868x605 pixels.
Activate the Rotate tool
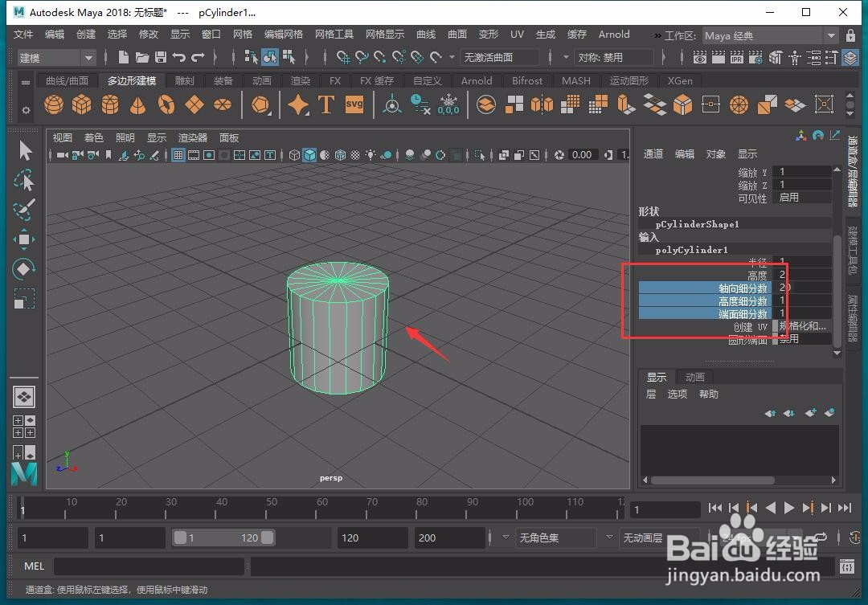pyautogui.click(x=24, y=269)
